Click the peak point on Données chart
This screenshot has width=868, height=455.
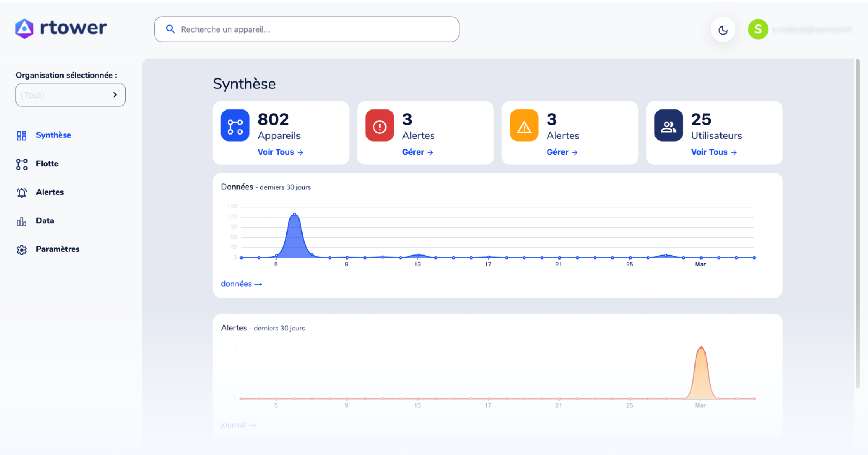coord(294,214)
